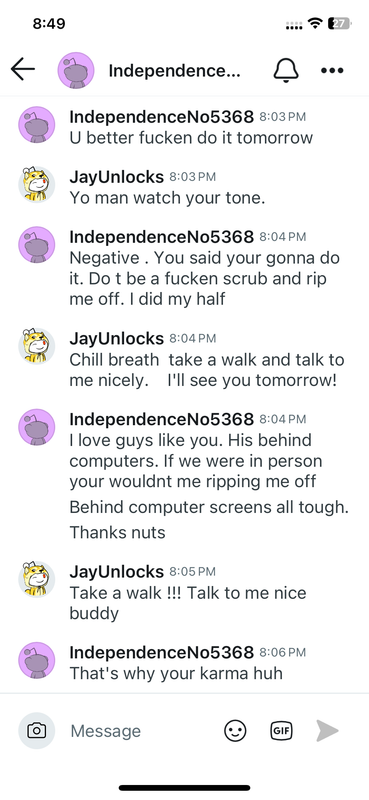Viewport: 369px width, 800px height.
Task: Tap JayUnlocks tiger avatar at 8:04 PM
Action: point(37,346)
